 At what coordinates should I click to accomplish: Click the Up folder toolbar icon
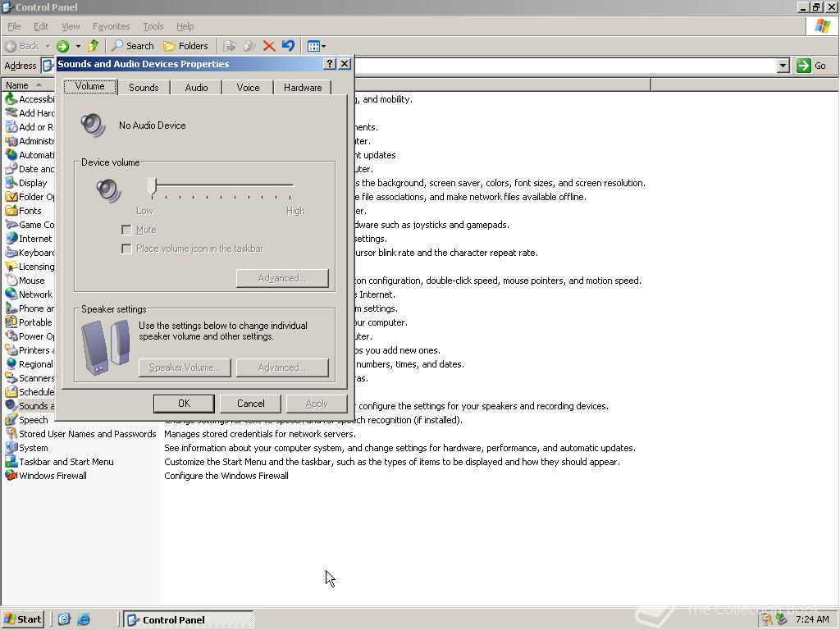click(x=94, y=46)
